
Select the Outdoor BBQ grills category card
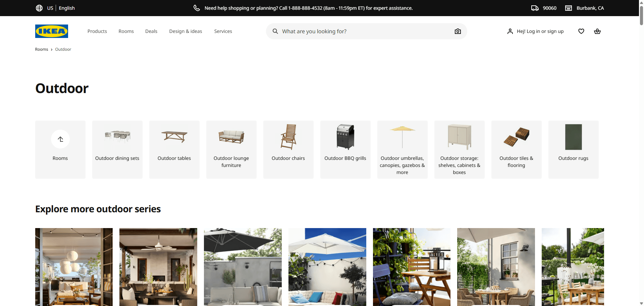pyautogui.click(x=345, y=149)
